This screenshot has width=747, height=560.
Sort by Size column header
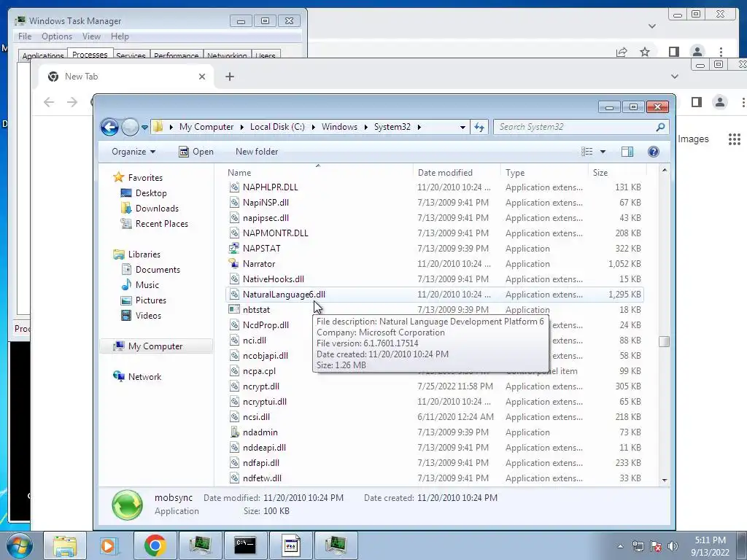[x=600, y=172]
